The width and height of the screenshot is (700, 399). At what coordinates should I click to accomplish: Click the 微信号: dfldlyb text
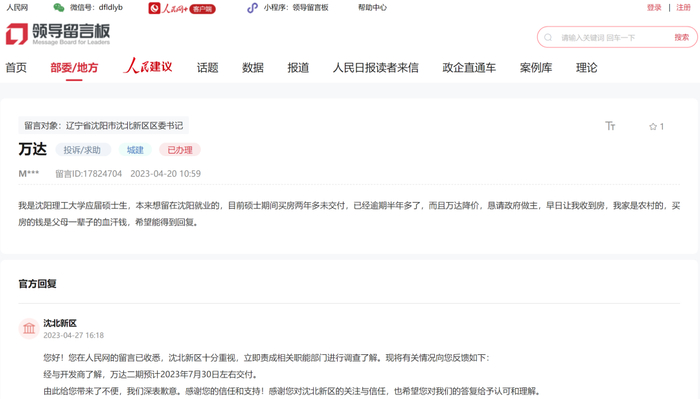(x=96, y=8)
